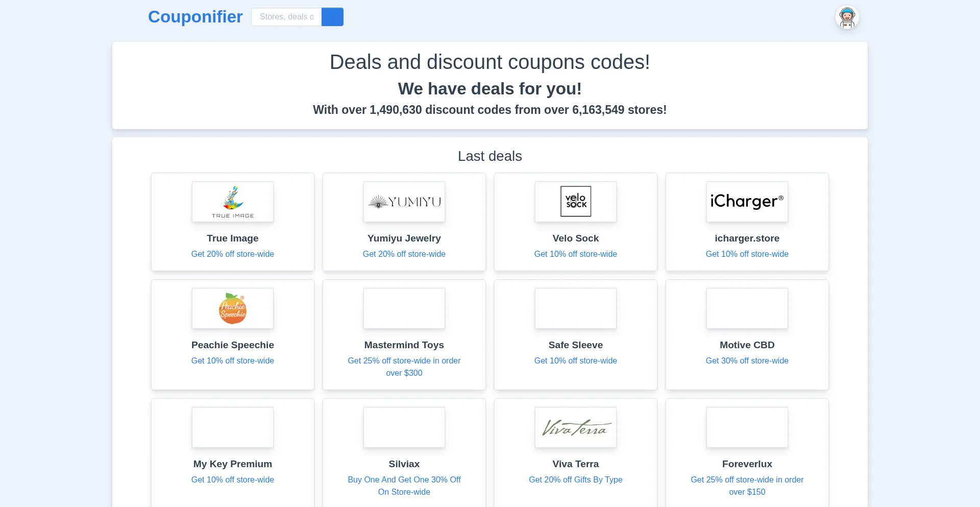The width and height of the screenshot is (980, 507).
Task: Open the My Key Premium empty thumbnail
Action: tap(233, 427)
